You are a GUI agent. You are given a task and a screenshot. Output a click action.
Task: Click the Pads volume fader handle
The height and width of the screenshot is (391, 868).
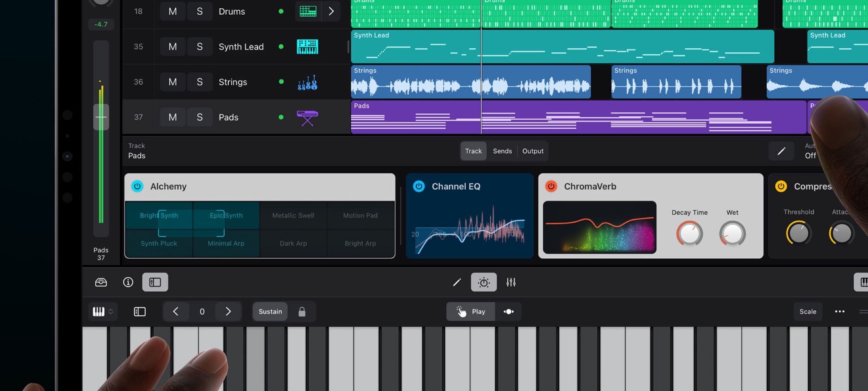[x=101, y=117]
